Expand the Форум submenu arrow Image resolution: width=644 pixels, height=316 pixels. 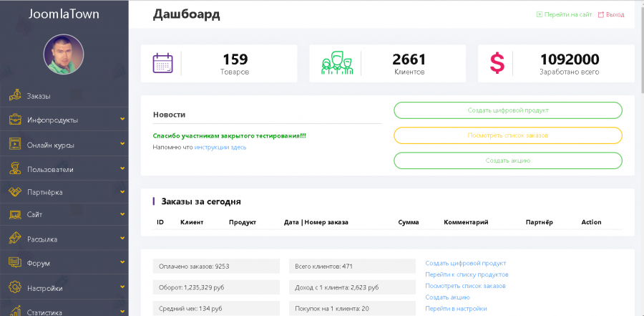[x=122, y=262]
